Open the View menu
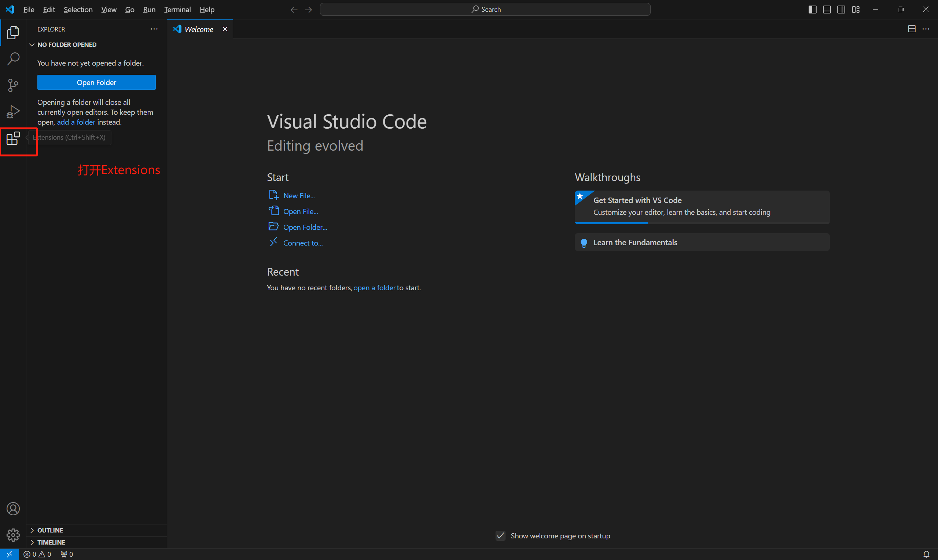938x560 pixels. [108, 10]
